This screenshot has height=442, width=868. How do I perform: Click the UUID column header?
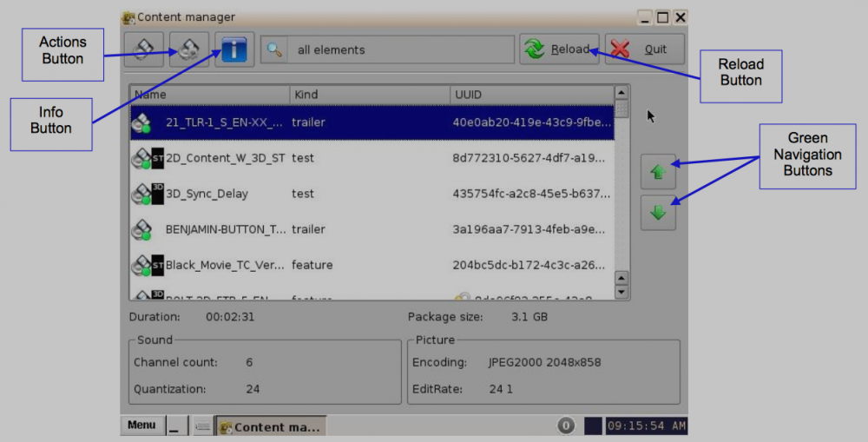[531, 94]
